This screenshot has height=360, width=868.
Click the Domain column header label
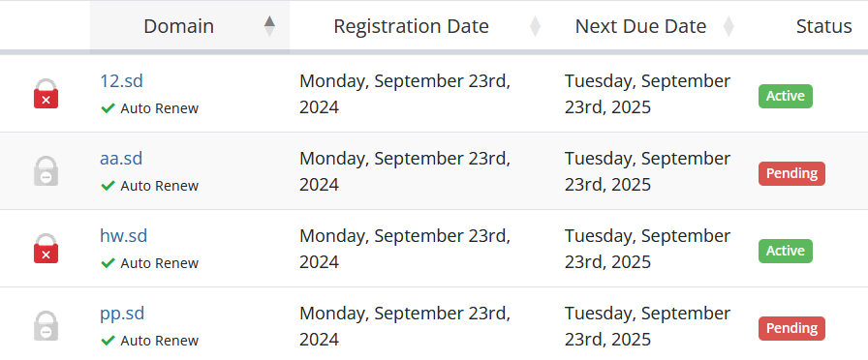click(x=179, y=26)
